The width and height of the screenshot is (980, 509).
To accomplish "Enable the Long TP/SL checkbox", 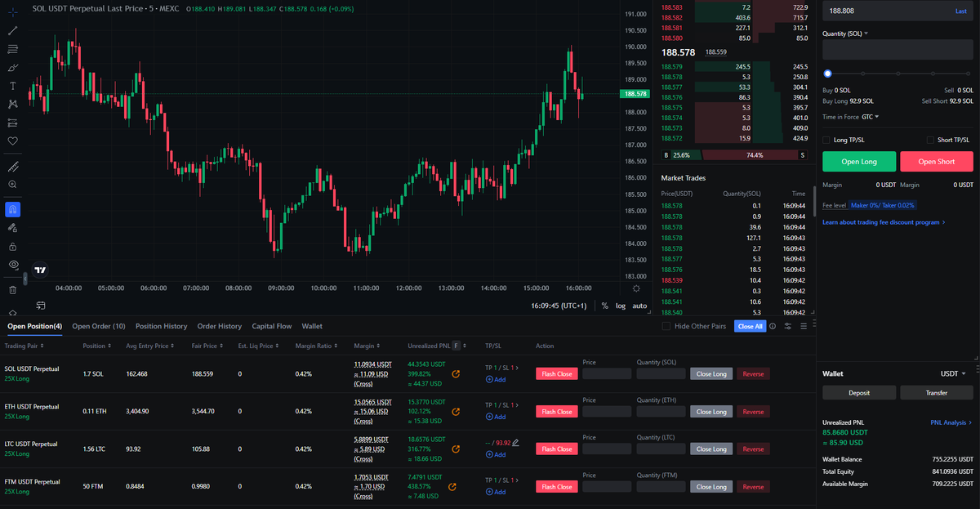I will click(826, 140).
